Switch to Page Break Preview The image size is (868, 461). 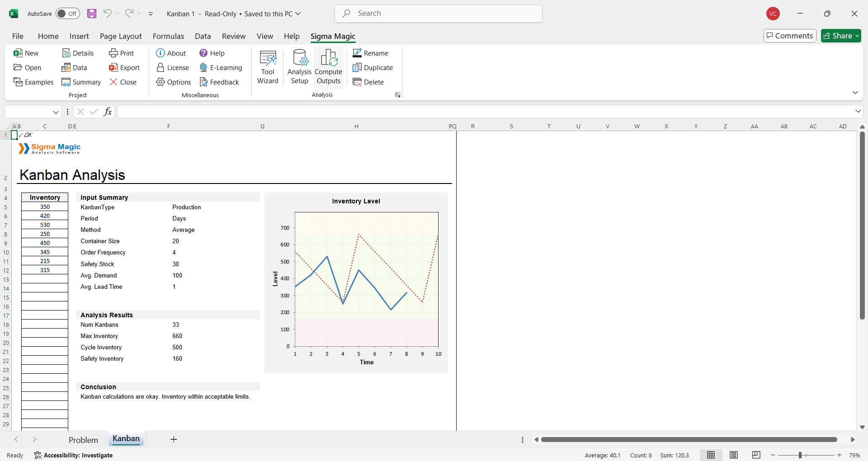[756, 455]
